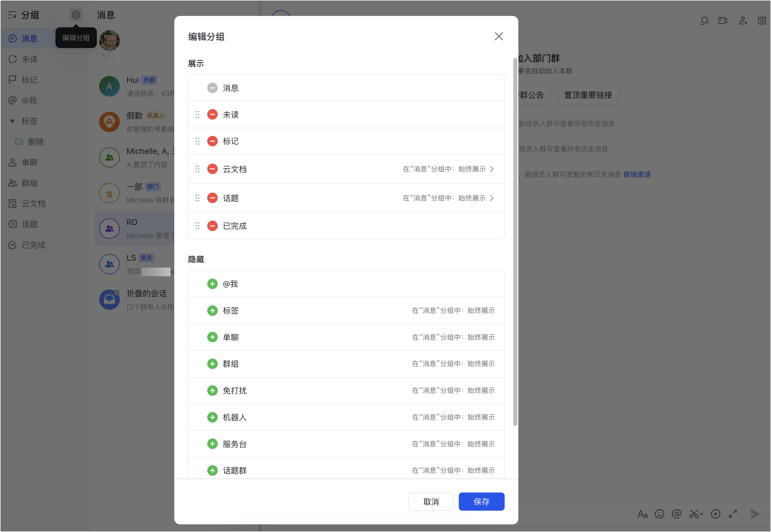Remove 标记 from displayed groups
The height and width of the screenshot is (532, 771).
point(212,141)
